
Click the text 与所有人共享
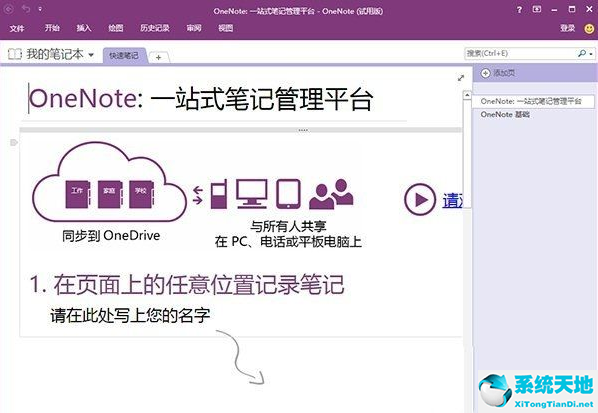(x=288, y=226)
